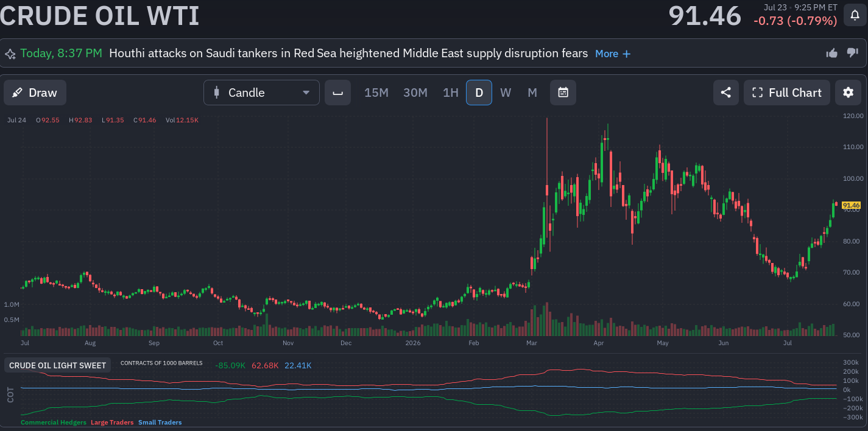The height and width of the screenshot is (431, 868).
Task: Click the COT vertical panel label
Action: point(10,395)
